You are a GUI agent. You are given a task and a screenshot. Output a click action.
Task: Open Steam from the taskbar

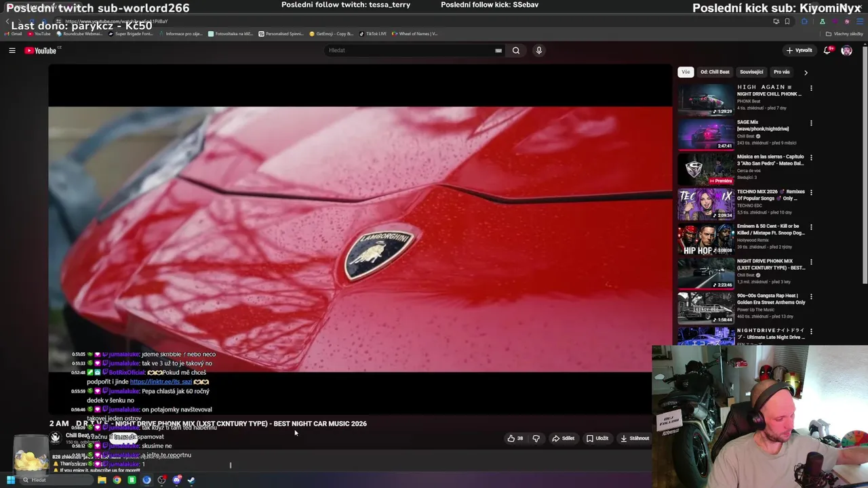(x=191, y=480)
